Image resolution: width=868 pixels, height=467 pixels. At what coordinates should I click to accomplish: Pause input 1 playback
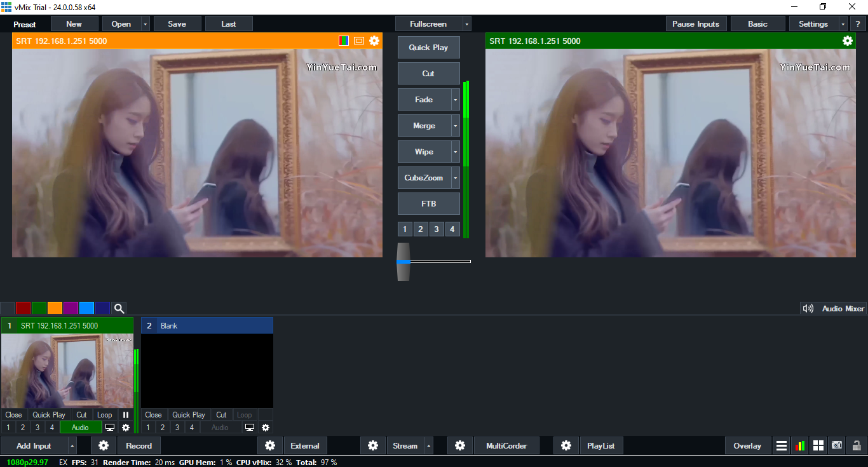tap(126, 415)
